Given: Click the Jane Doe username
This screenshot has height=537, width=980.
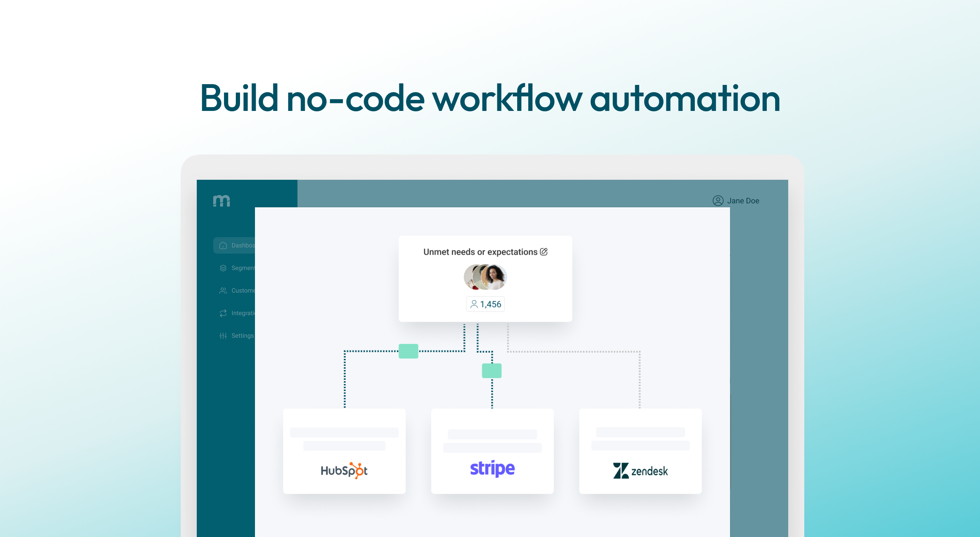Looking at the screenshot, I should 743,201.
